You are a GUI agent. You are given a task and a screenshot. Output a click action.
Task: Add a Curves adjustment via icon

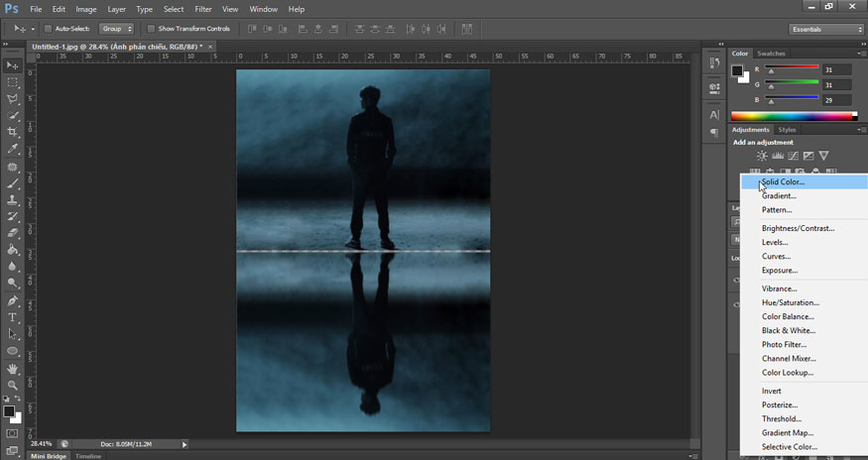coord(793,156)
